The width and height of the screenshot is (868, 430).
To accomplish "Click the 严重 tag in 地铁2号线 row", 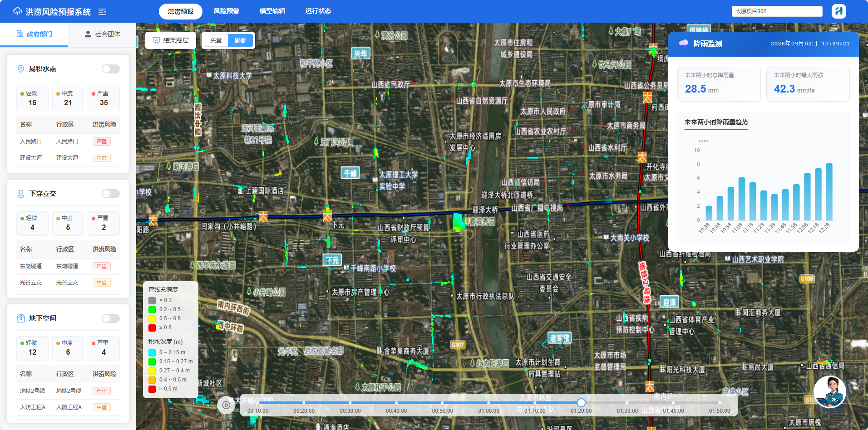I will 102,391.
